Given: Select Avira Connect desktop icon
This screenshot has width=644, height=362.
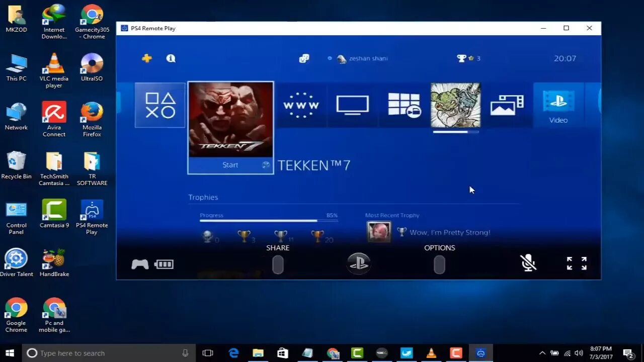Looking at the screenshot, I should point(54,120).
